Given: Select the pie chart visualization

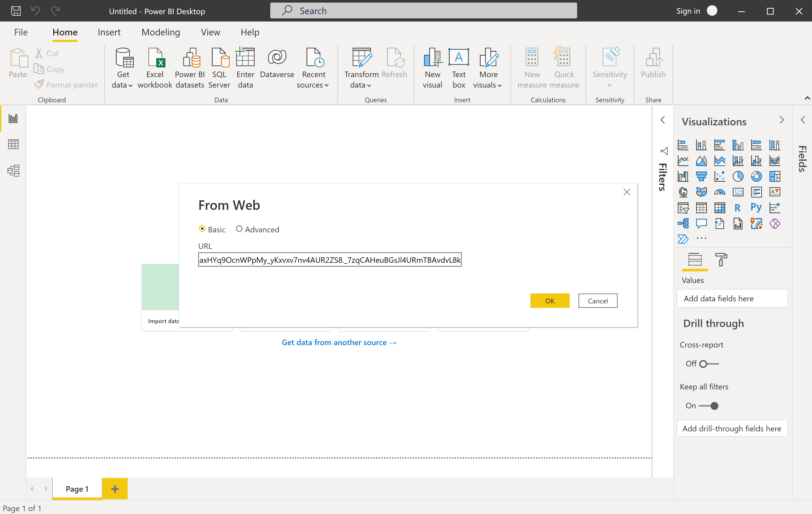Looking at the screenshot, I should click(738, 176).
